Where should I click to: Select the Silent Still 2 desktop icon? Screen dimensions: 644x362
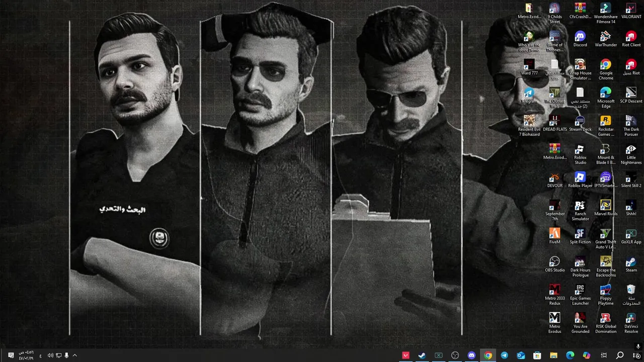click(x=631, y=180)
